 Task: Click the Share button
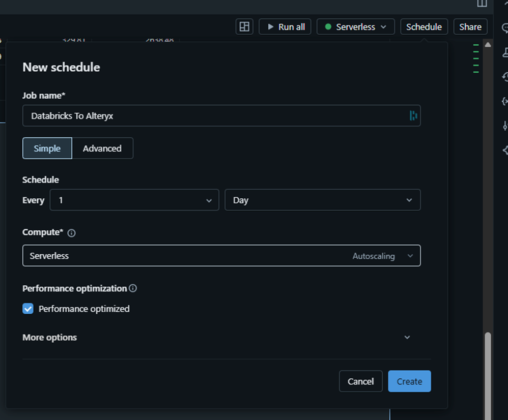coord(470,26)
